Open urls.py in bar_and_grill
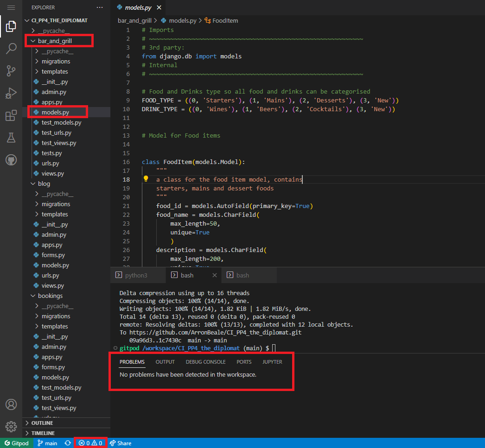485x448 pixels. pyautogui.click(x=50, y=163)
